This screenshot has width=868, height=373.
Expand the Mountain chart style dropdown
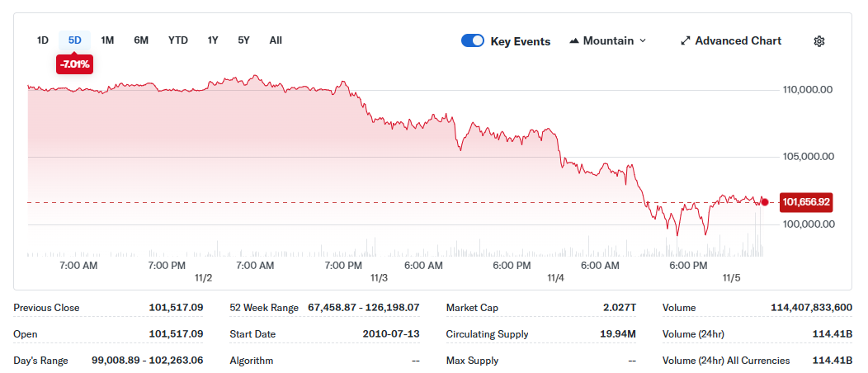point(608,41)
